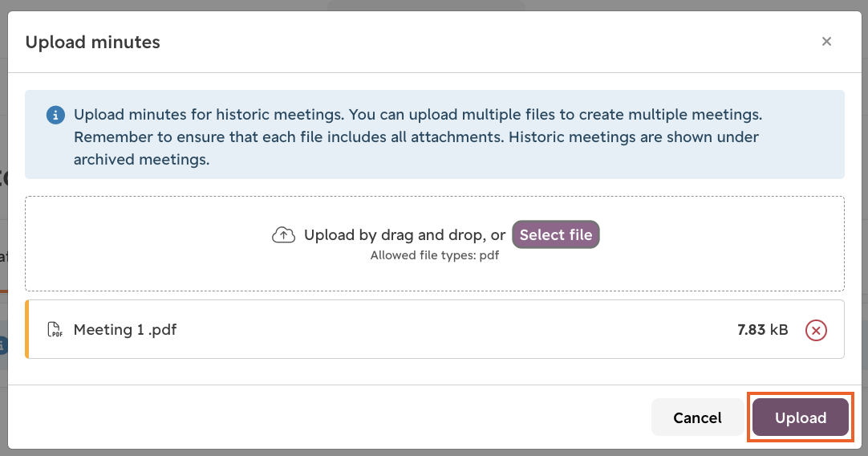Close the Upload minutes dialog
868x456 pixels.
point(826,42)
